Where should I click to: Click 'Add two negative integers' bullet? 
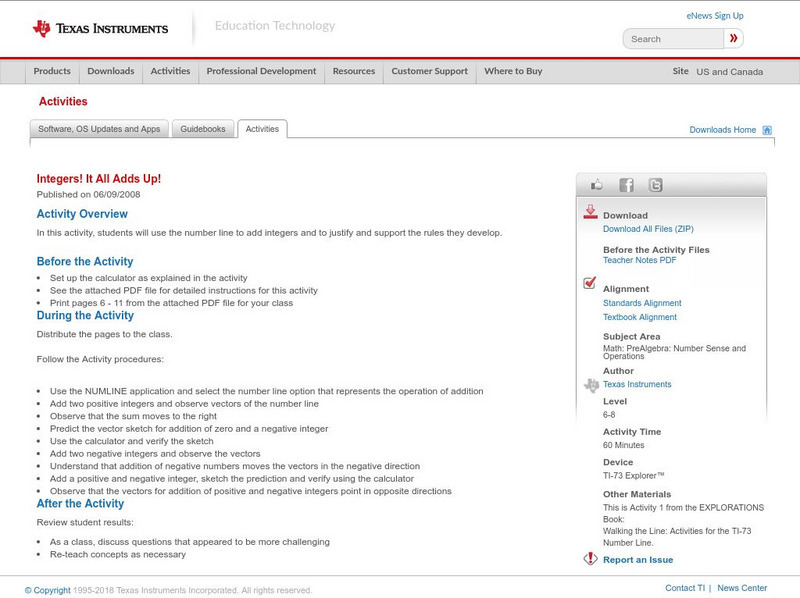(x=155, y=454)
